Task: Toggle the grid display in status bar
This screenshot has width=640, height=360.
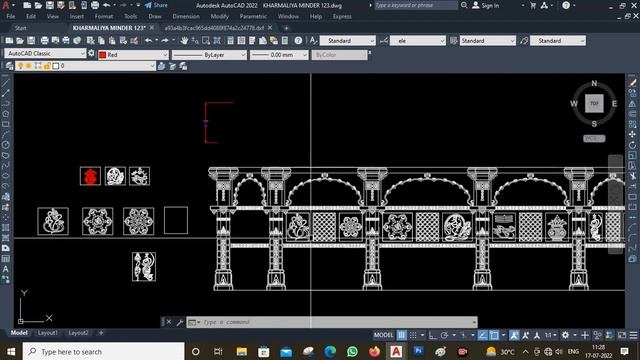Action: [x=402, y=335]
